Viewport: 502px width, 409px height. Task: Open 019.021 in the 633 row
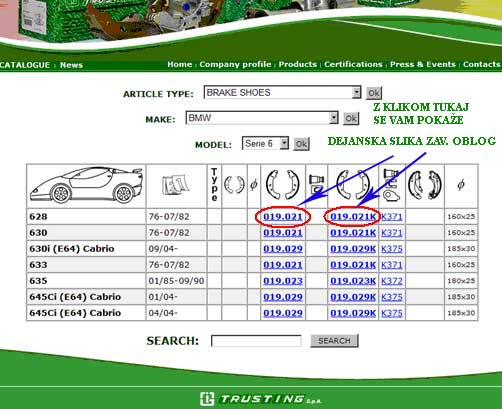tap(283, 265)
